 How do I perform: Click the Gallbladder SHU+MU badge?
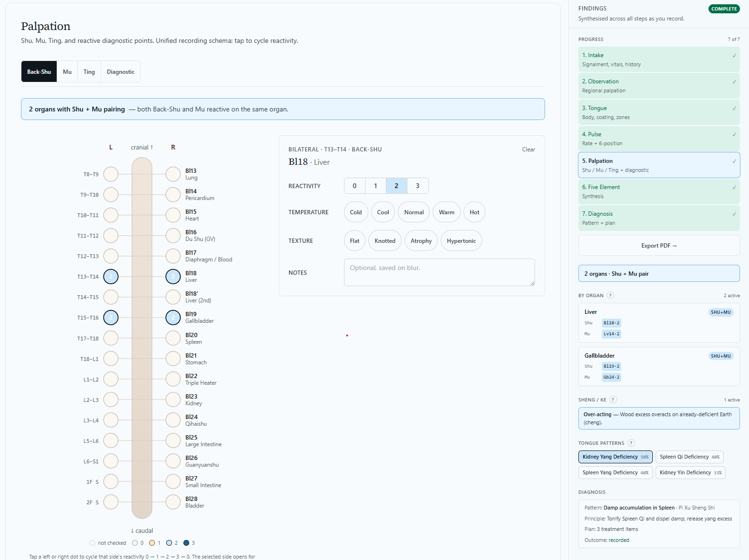point(721,356)
